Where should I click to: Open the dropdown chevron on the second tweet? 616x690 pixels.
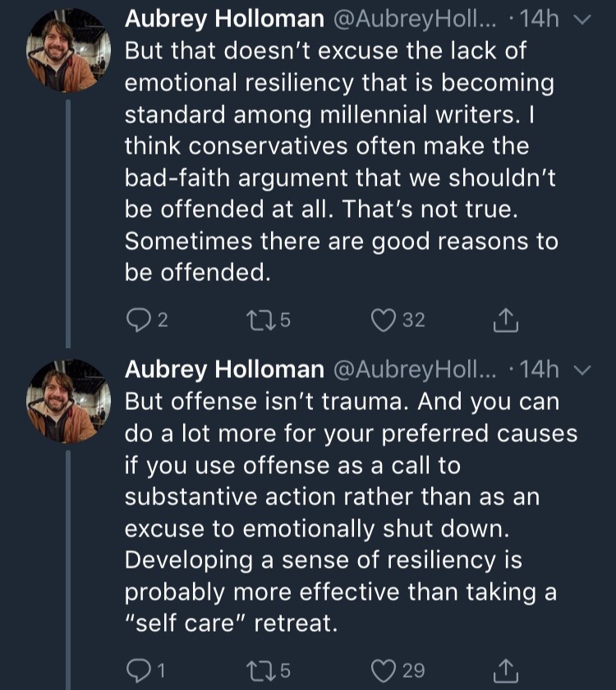tap(582, 371)
